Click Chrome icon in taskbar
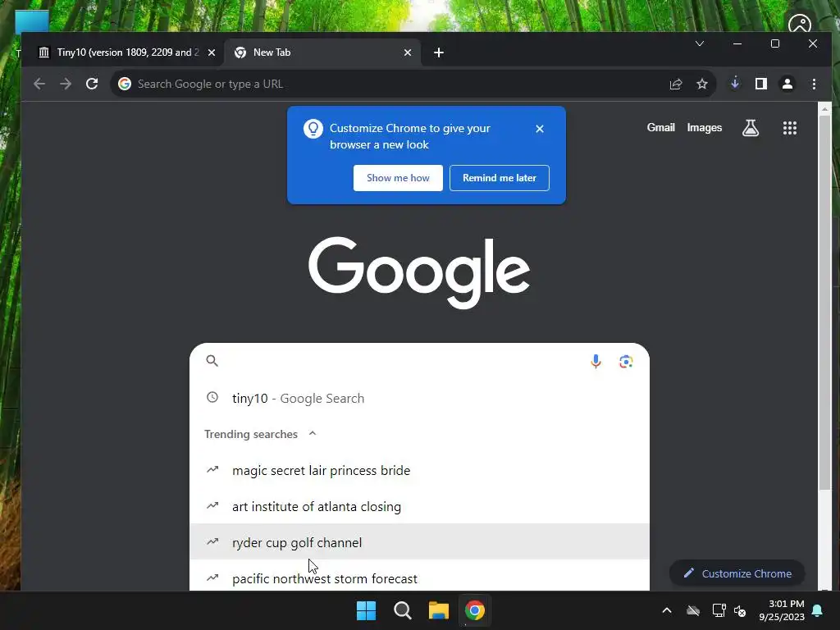Image resolution: width=840 pixels, height=630 pixels. click(475, 610)
